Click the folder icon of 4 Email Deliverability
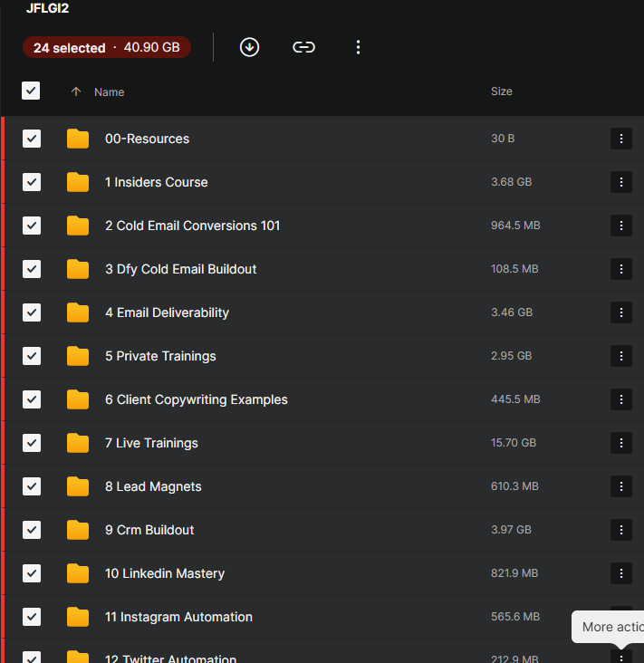 click(x=78, y=312)
